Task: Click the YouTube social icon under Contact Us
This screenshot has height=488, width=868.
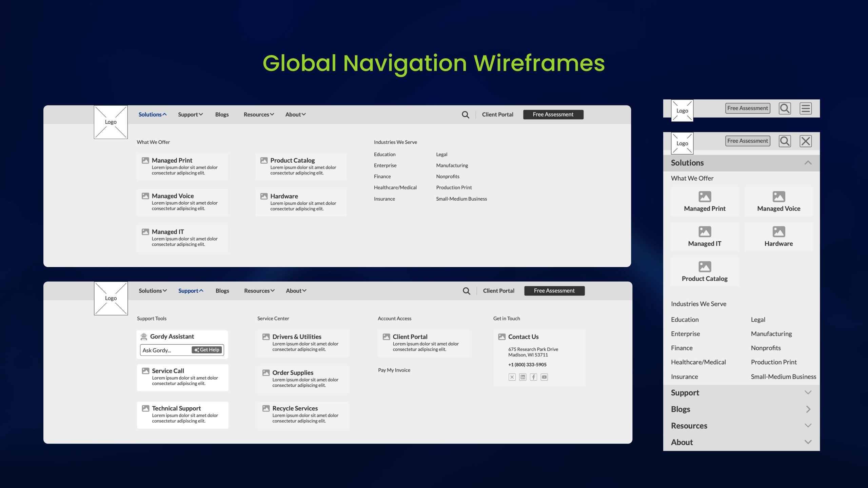Action: click(544, 377)
